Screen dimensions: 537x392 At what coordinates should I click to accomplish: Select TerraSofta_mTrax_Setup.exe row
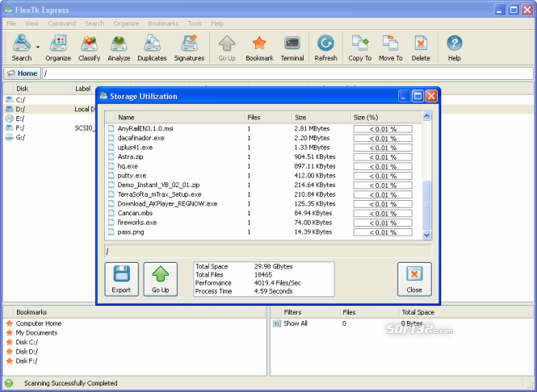(263, 194)
